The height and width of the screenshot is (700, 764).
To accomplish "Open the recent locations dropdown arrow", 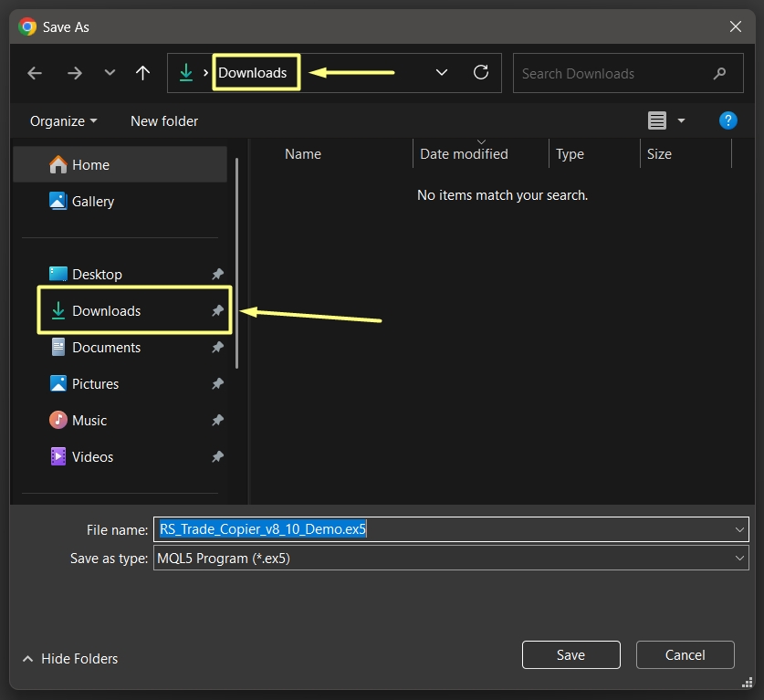I will pyautogui.click(x=110, y=74).
